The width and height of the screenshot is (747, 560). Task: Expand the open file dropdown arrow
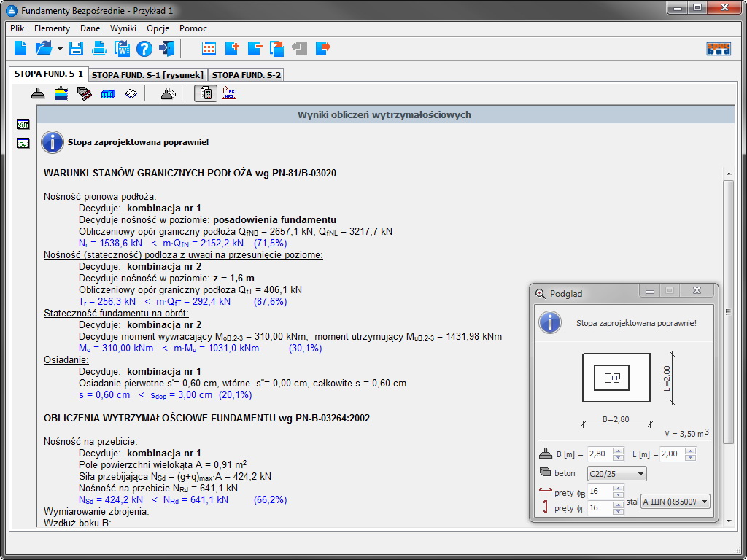(60, 49)
